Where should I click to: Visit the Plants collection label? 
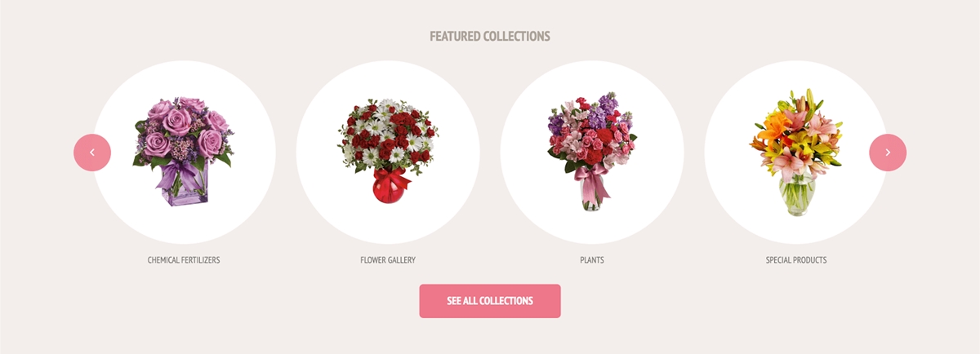tap(592, 260)
